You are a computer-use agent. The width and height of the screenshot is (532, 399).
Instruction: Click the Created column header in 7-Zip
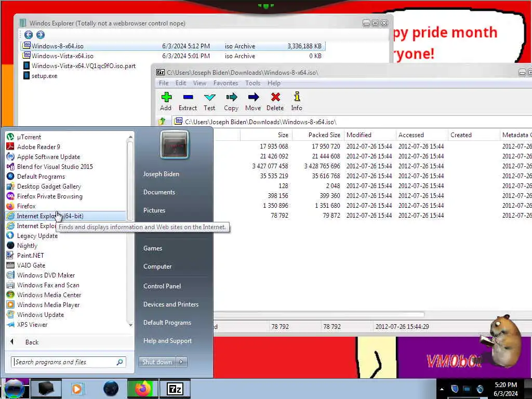tap(474, 135)
